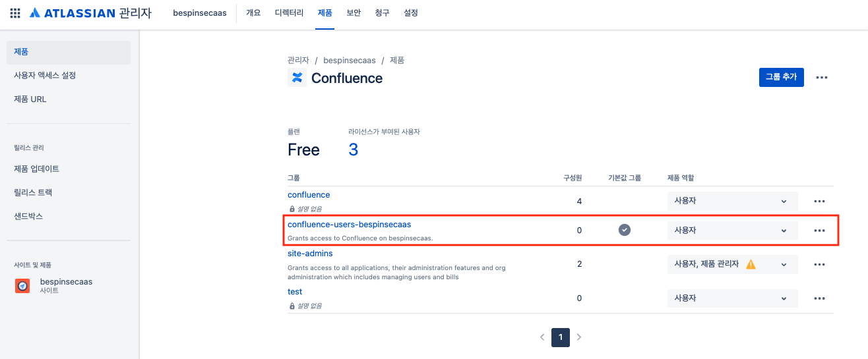Screen dimensions: 868x359
Task: Open 사용자 액세스 설정 in sidebar
Action: coord(45,75)
